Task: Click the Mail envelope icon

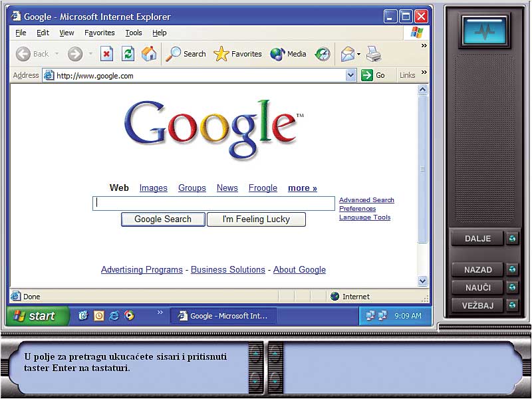Action: click(347, 54)
